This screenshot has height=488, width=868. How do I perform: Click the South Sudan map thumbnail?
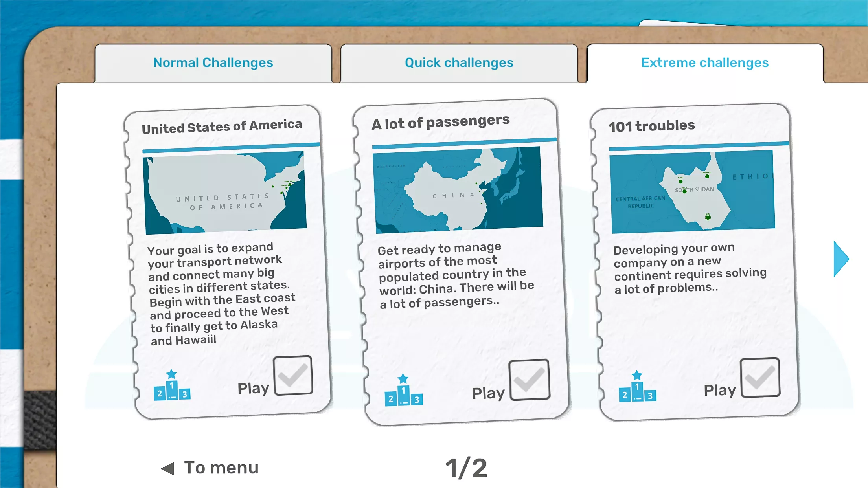tap(691, 191)
